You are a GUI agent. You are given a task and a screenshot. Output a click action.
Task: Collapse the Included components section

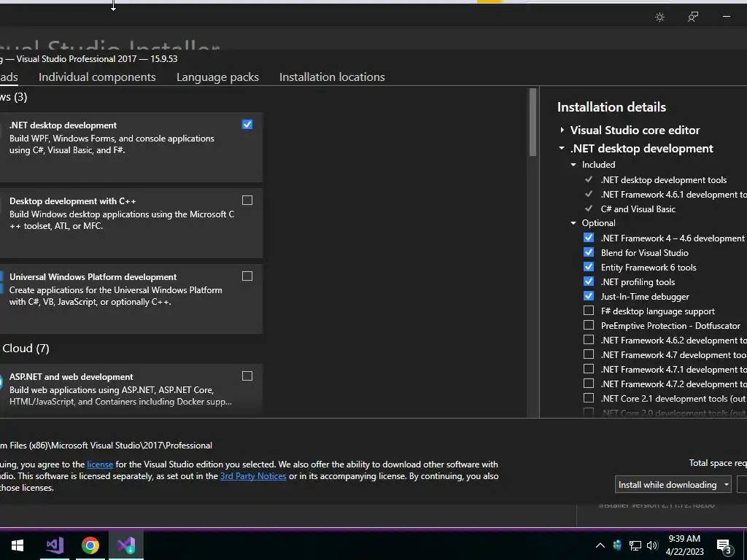(573, 165)
